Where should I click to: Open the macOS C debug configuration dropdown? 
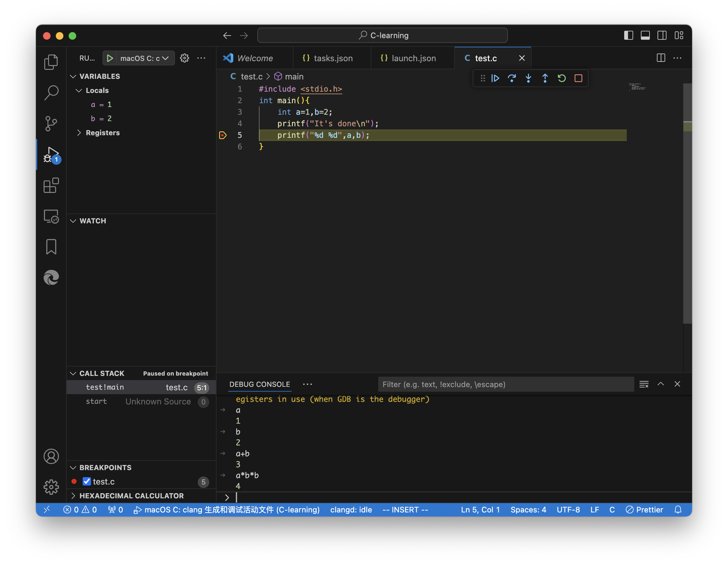(x=144, y=58)
